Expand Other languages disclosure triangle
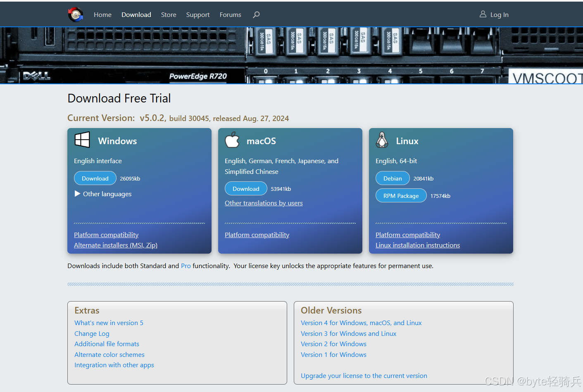The width and height of the screenshot is (583, 392). (x=77, y=194)
